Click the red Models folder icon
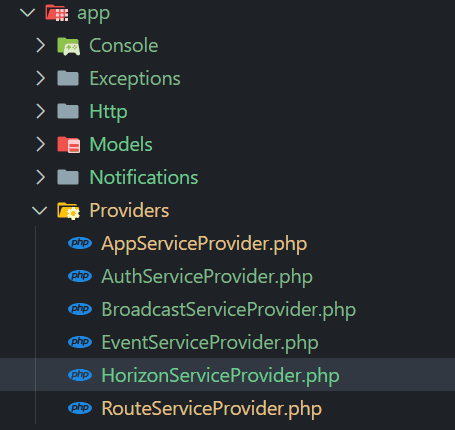The width and height of the screenshot is (455, 430). [68, 145]
